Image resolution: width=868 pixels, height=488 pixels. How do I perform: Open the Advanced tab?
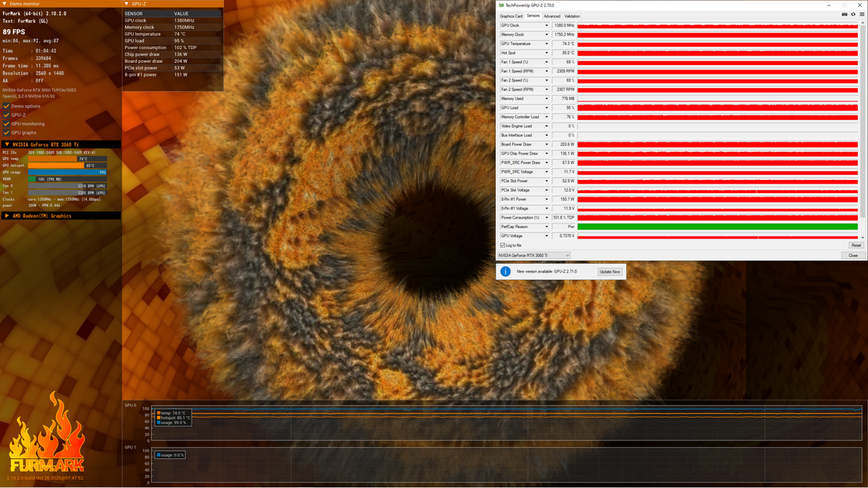[x=552, y=16]
